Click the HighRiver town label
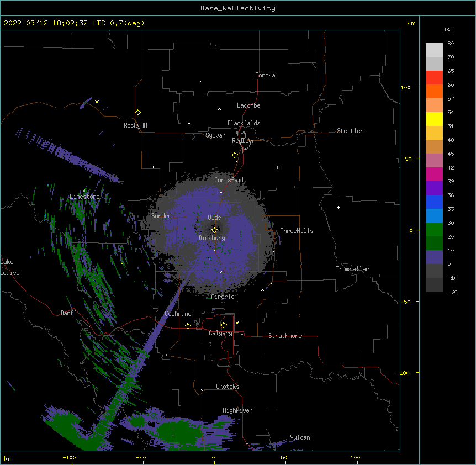Screen dimensions: 476x465 [x=237, y=410]
